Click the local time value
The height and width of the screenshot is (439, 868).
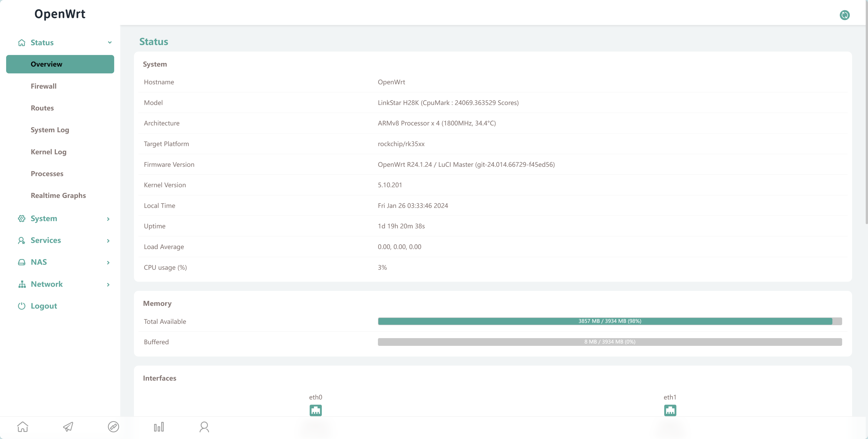[413, 205]
